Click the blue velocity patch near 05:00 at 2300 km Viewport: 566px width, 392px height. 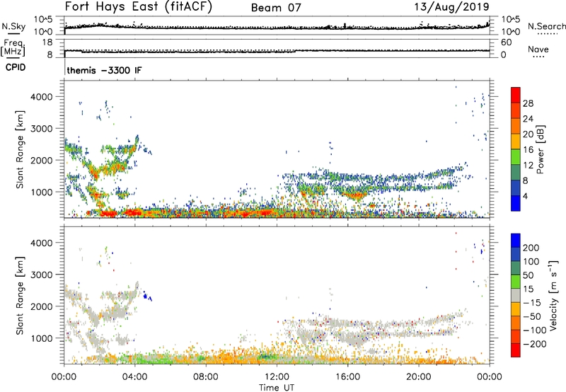tap(147, 296)
